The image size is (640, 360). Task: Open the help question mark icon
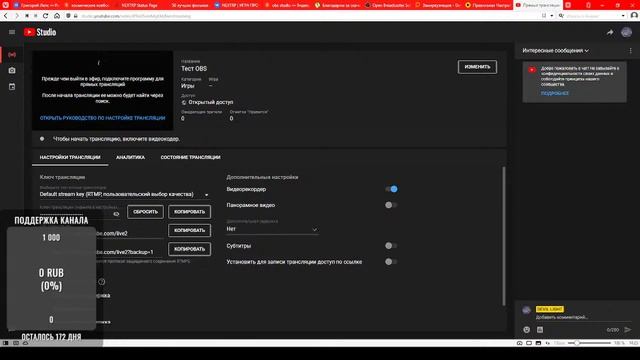(x=102, y=282)
